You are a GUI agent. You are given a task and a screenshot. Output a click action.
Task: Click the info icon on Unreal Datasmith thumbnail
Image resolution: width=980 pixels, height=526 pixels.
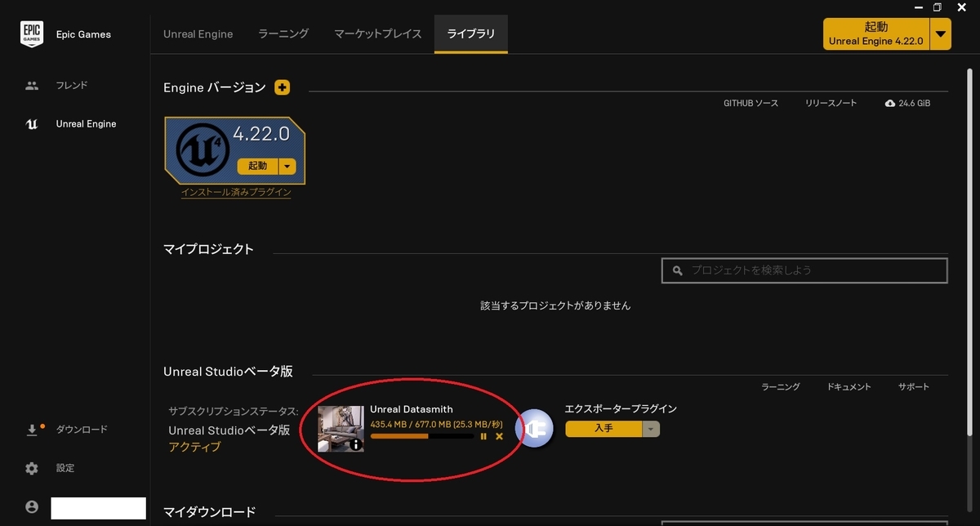[356, 444]
